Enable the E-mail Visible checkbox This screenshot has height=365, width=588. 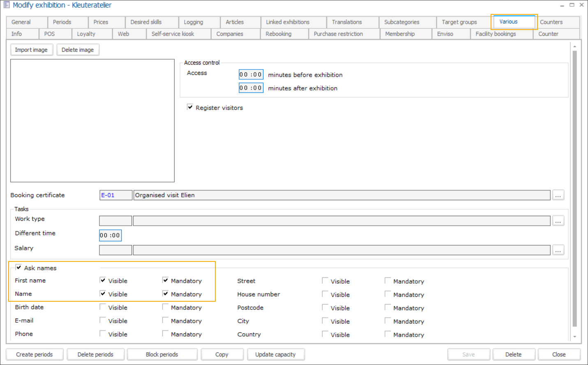pyautogui.click(x=103, y=321)
